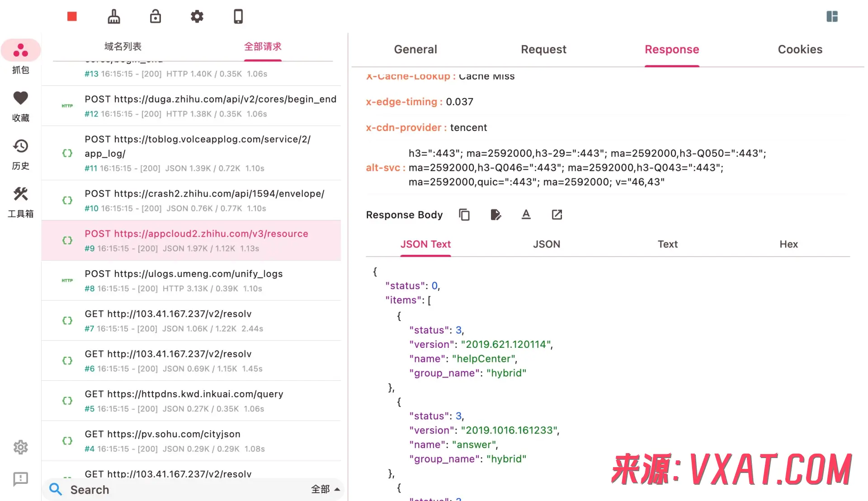868x501 pixels.
Task: Open the gear settings in the top toolbar
Action: [x=197, y=17]
